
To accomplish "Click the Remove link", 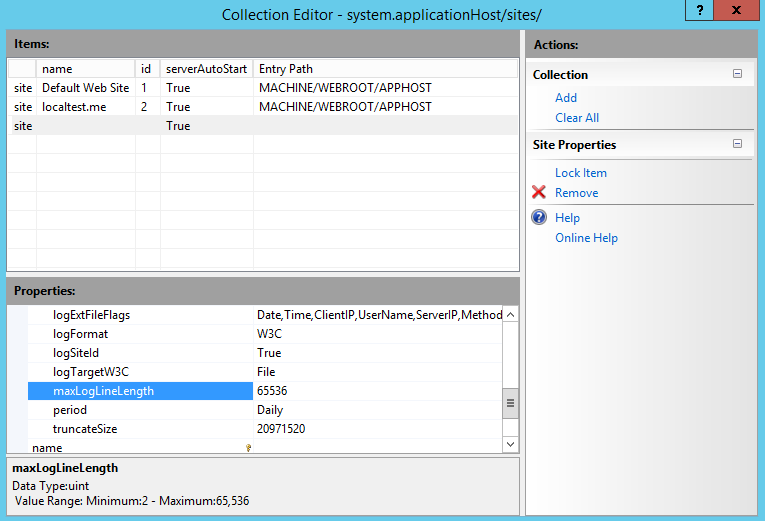I will [x=576, y=193].
